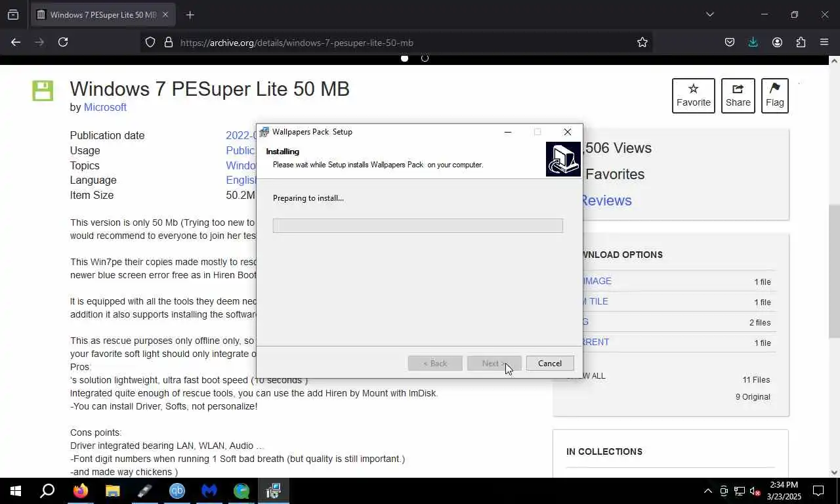This screenshot has width=840, height=504.
Task: Open a new browser tab
Action: point(190,14)
